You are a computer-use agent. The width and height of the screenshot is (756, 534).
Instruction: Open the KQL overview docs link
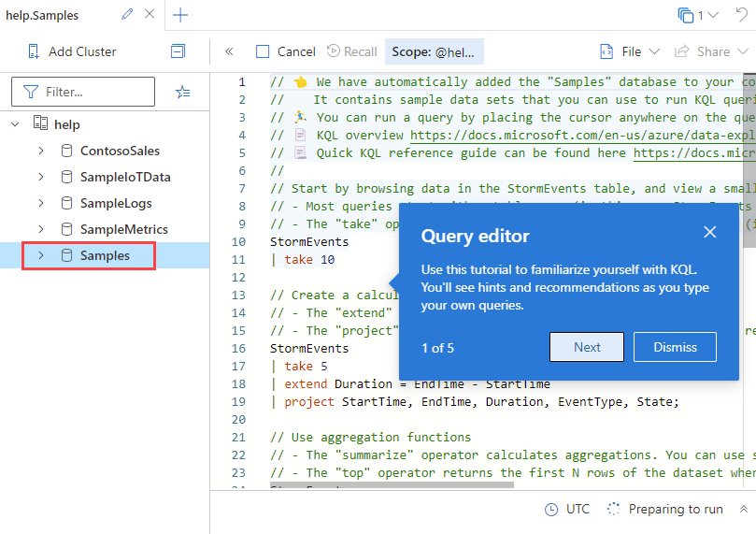point(583,135)
